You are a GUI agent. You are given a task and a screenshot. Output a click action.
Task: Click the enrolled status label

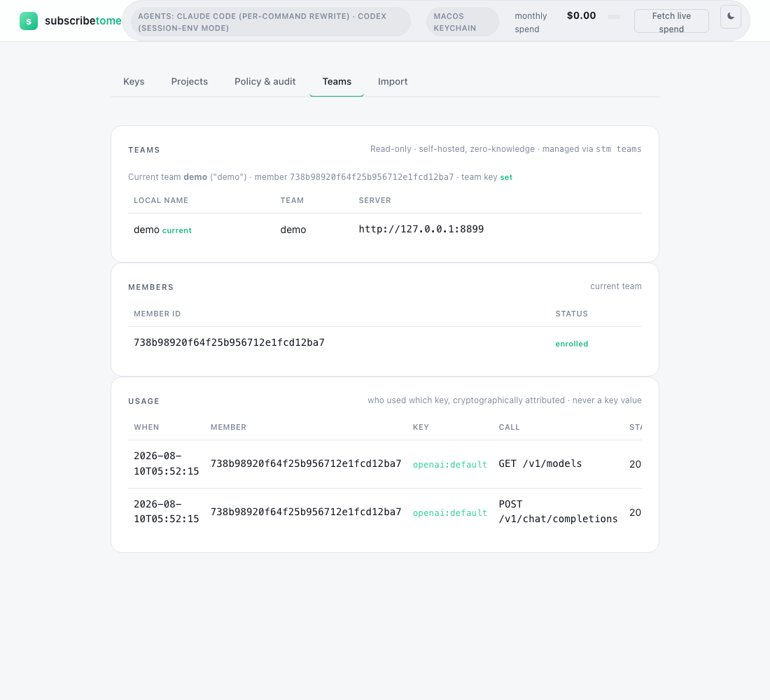572,344
